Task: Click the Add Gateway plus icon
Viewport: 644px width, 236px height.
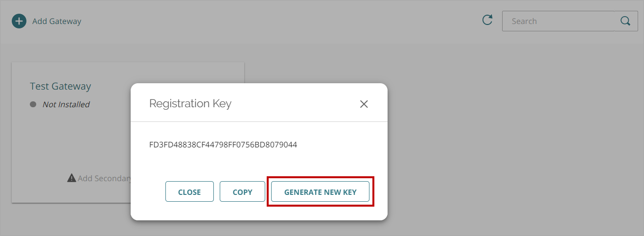Action: click(19, 21)
